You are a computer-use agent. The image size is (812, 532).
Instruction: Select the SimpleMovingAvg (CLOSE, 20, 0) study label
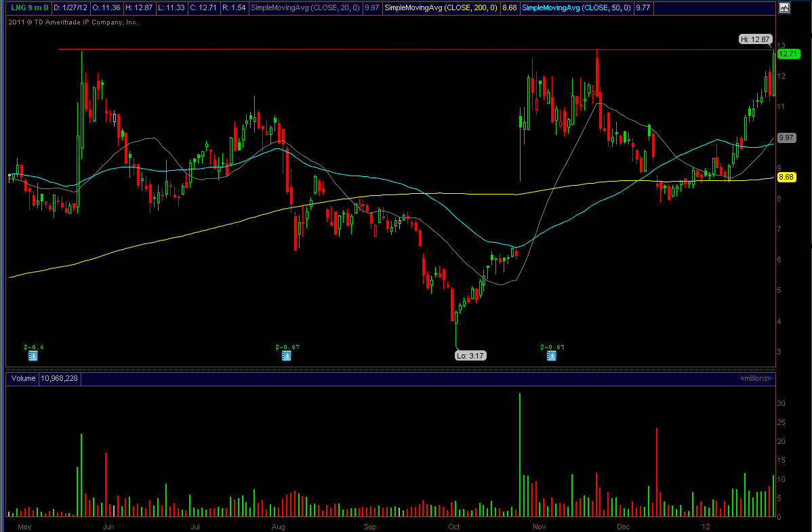(305, 7)
